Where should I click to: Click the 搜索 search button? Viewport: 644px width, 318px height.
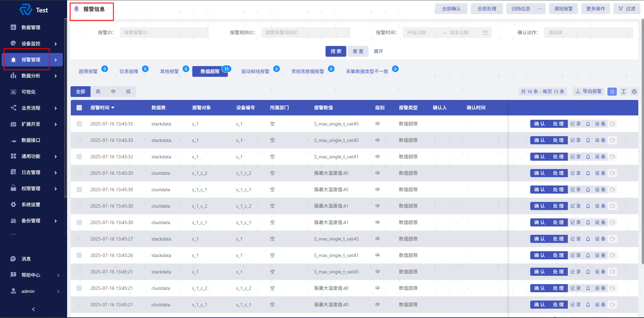click(336, 51)
